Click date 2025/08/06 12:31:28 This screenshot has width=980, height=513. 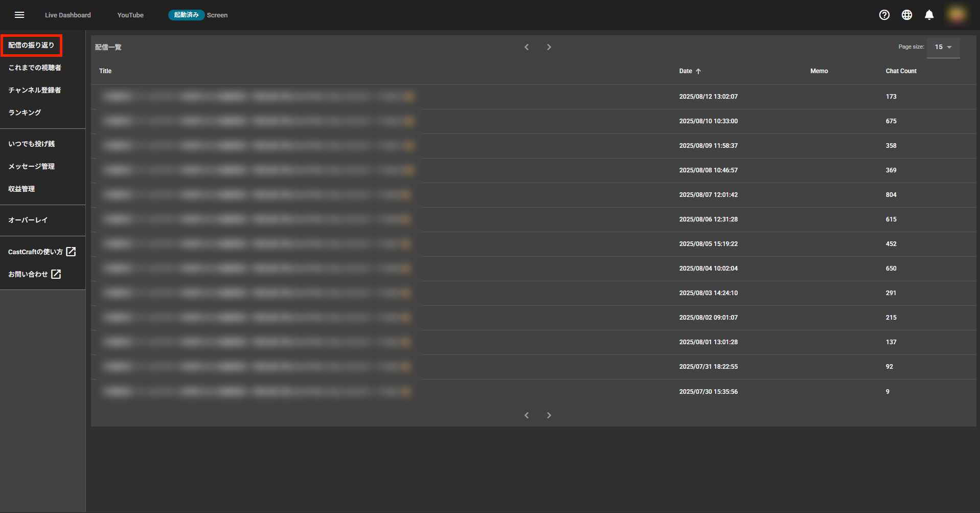tap(708, 219)
